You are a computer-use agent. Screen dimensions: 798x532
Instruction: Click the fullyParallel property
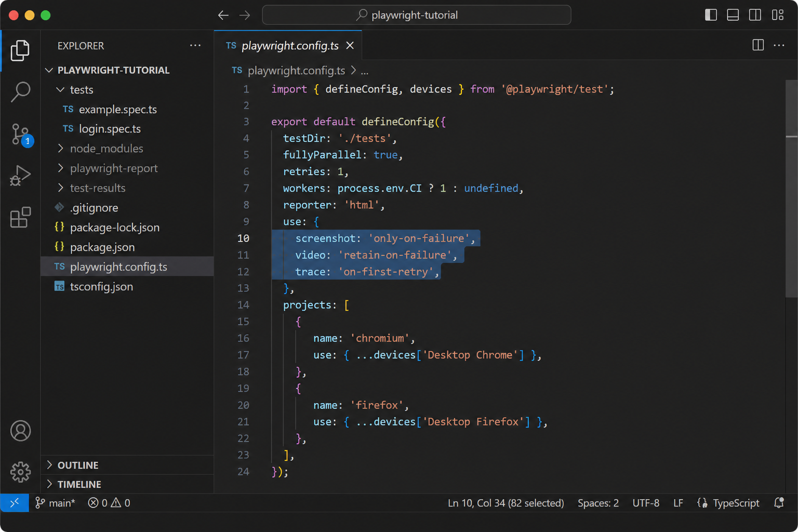(x=322, y=155)
